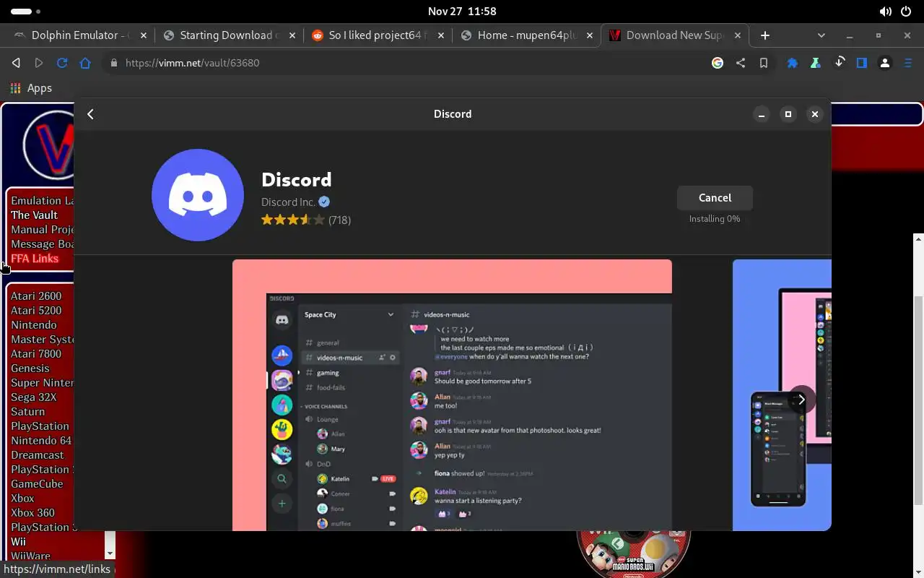Open the clock and calendar in top bar
The height and width of the screenshot is (578, 924).
point(461,12)
